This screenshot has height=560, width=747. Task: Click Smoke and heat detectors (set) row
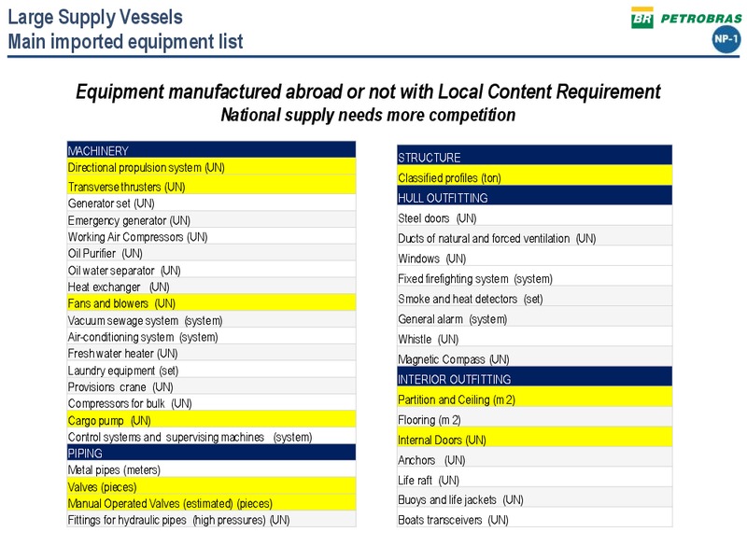534,297
